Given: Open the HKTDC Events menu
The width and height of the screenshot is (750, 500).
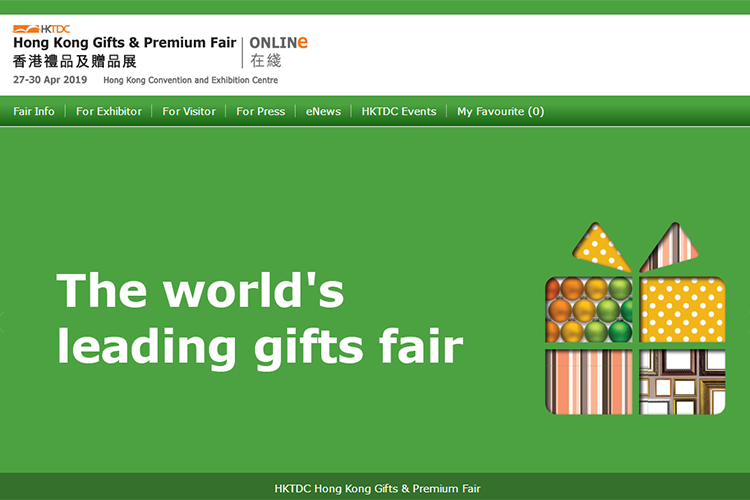Looking at the screenshot, I should click(399, 111).
